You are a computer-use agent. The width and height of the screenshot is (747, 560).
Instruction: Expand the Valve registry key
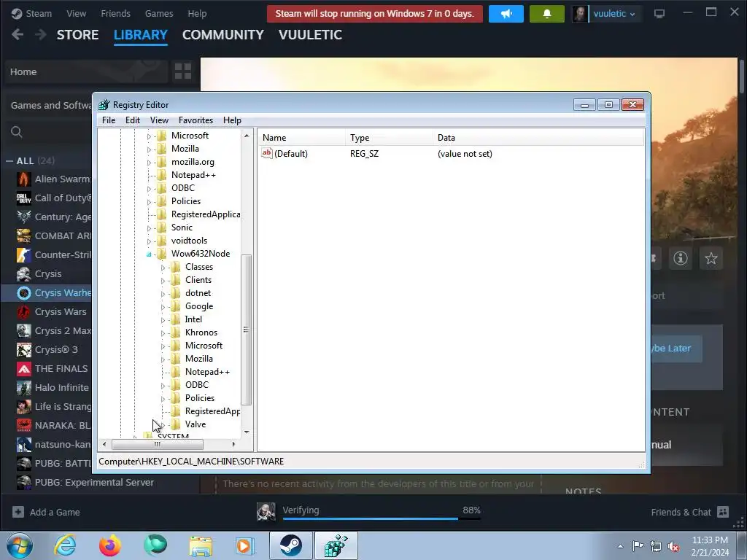pos(163,425)
